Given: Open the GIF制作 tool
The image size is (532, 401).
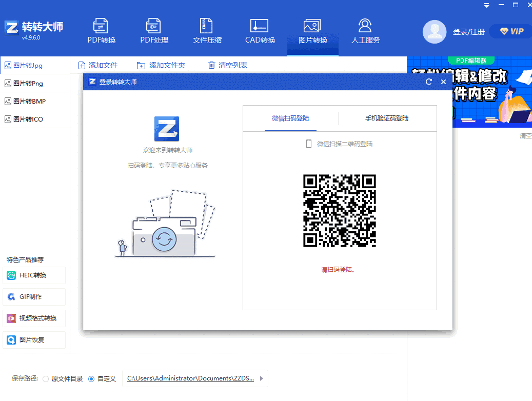Looking at the screenshot, I should click(x=34, y=297).
